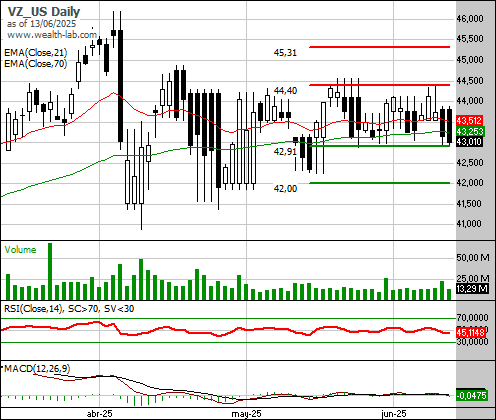Click the 45,1148 RSI value tag
Viewport: 496px width, 420px height.
pos(471,332)
